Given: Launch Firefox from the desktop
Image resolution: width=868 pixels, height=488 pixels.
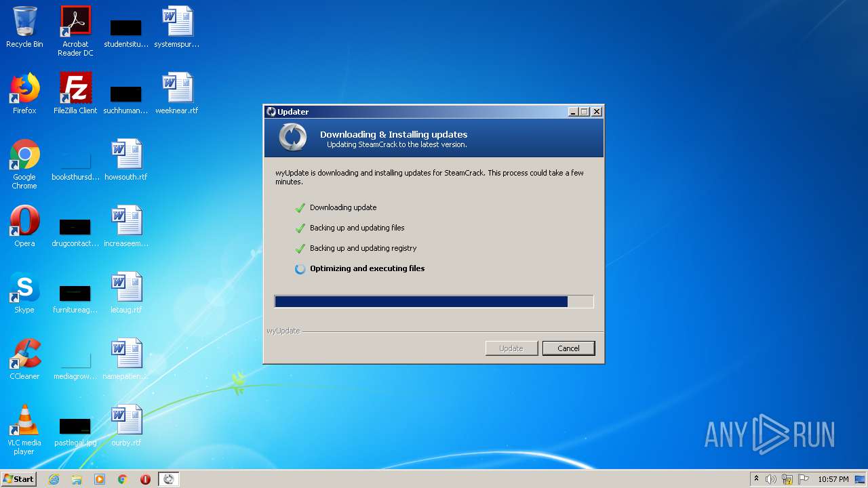Looking at the screenshot, I should pyautogui.click(x=24, y=94).
